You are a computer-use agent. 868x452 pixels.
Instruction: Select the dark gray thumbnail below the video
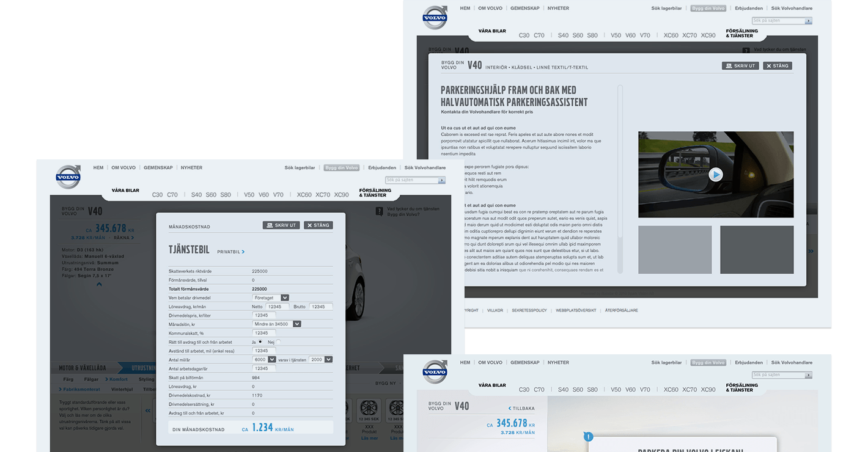tap(757, 250)
